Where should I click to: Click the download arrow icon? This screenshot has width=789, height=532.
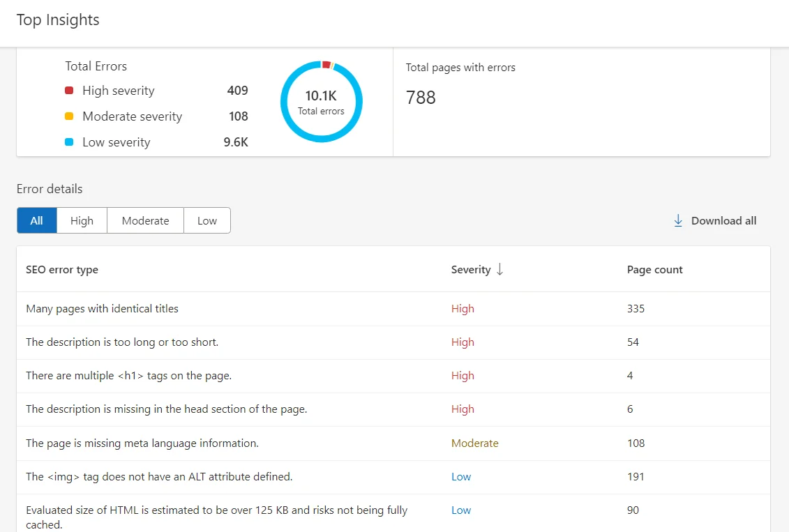pyautogui.click(x=678, y=220)
